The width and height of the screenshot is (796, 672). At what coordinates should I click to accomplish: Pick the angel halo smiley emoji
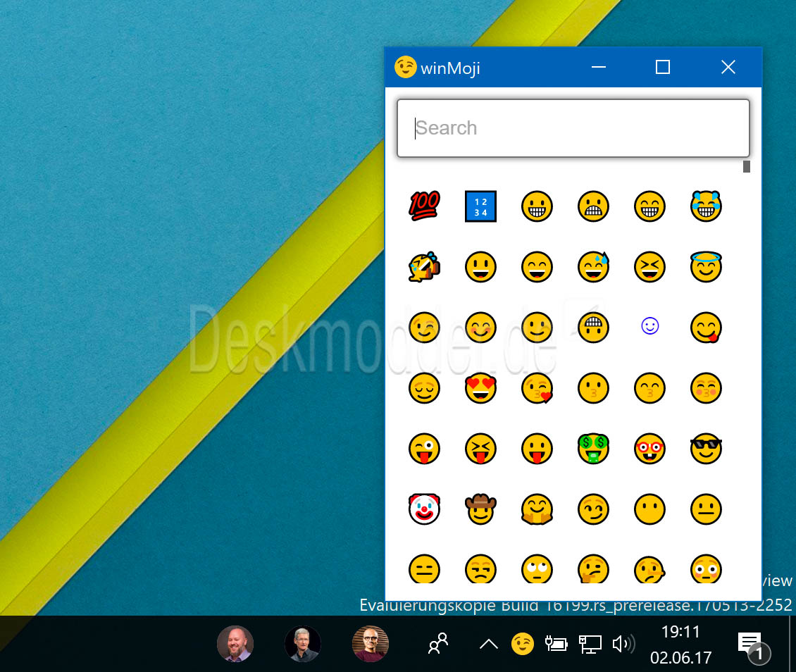706,266
